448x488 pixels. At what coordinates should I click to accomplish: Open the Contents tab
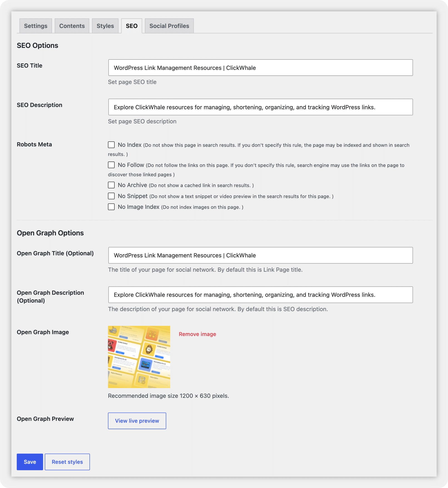pyautogui.click(x=72, y=26)
